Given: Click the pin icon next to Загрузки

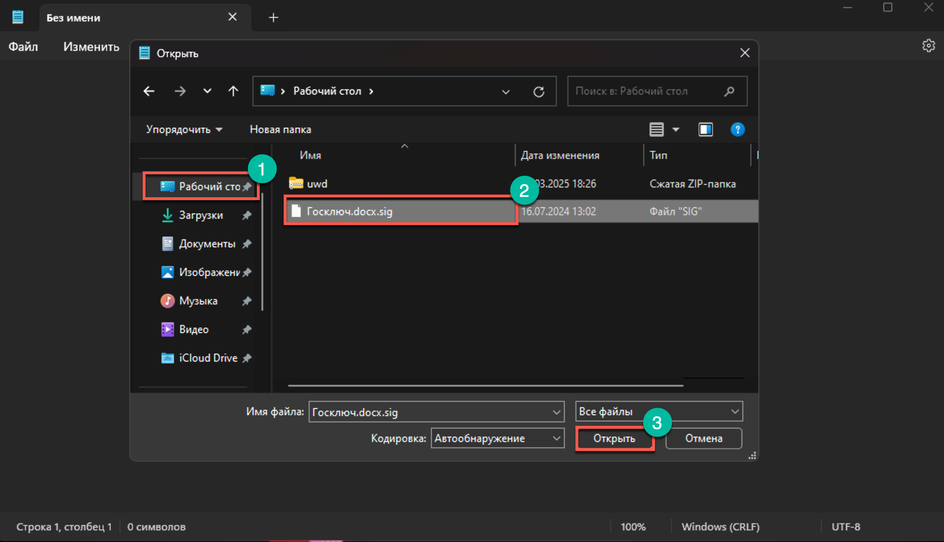Looking at the screenshot, I should 246,215.
